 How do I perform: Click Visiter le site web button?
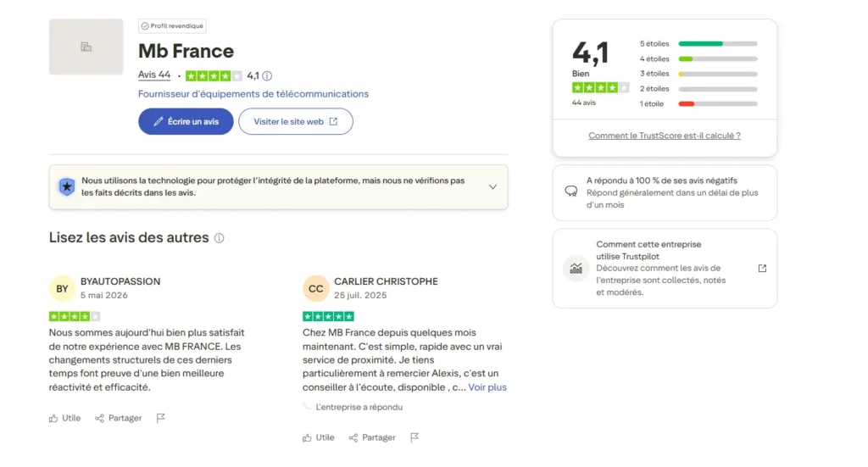pos(296,121)
